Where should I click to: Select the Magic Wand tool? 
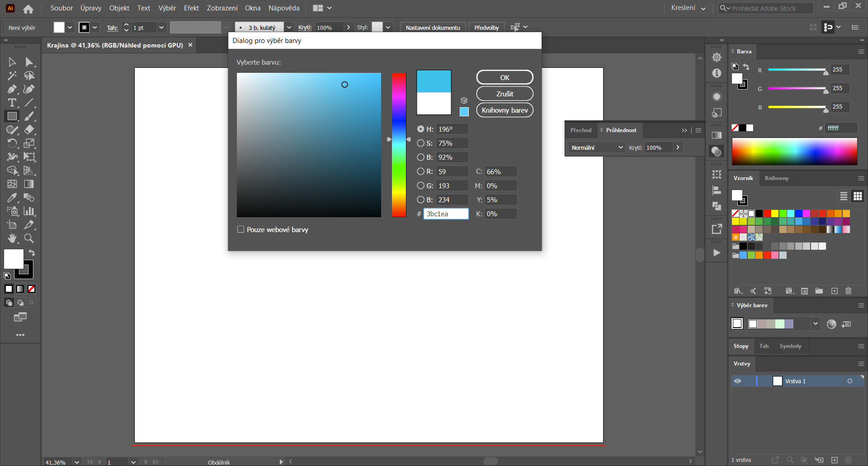coord(12,76)
